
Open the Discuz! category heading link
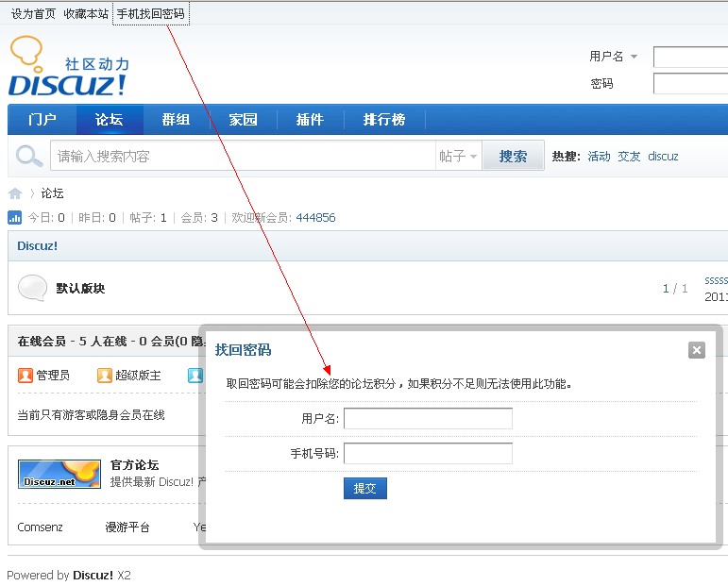point(37,246)
